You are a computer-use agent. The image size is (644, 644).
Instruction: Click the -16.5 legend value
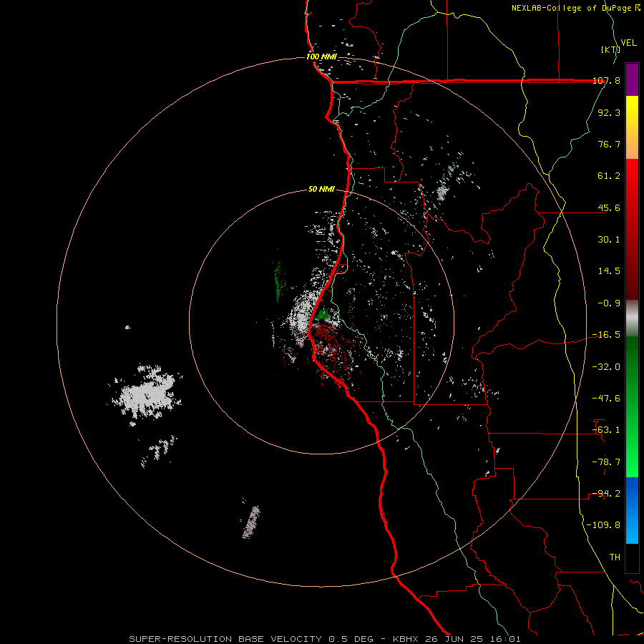[606, 335]
